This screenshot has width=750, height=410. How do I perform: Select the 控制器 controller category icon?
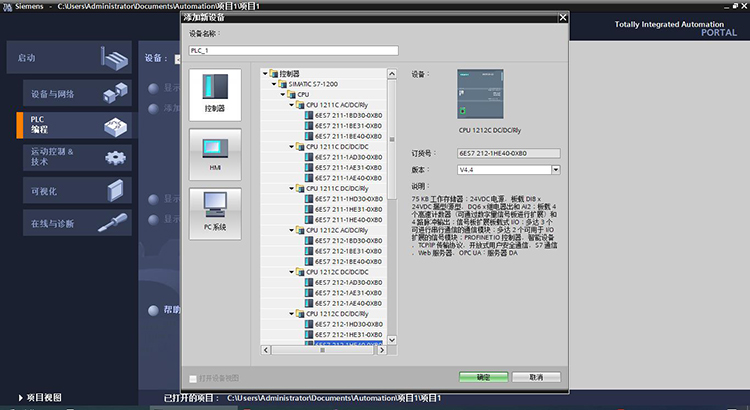215,94
